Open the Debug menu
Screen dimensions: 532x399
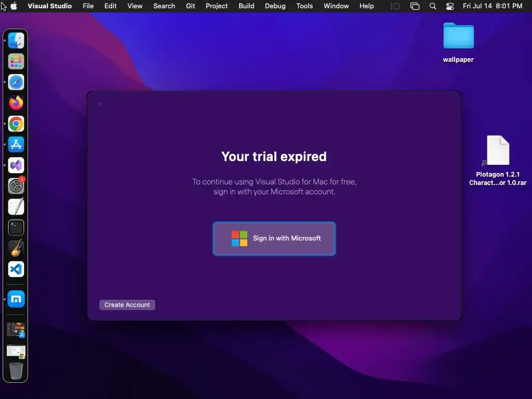pyautogui.click(x=275, y=6)
